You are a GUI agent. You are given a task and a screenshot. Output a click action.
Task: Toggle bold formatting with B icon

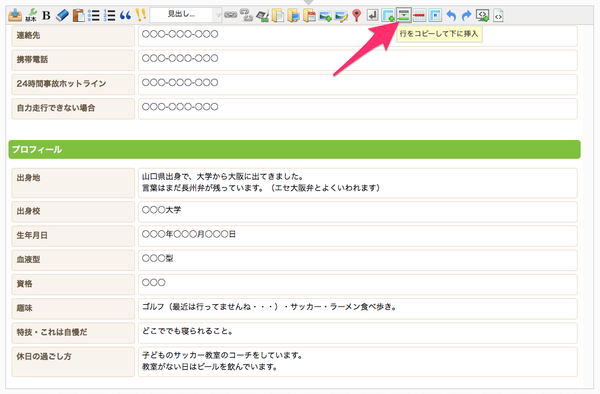(46, 15)
